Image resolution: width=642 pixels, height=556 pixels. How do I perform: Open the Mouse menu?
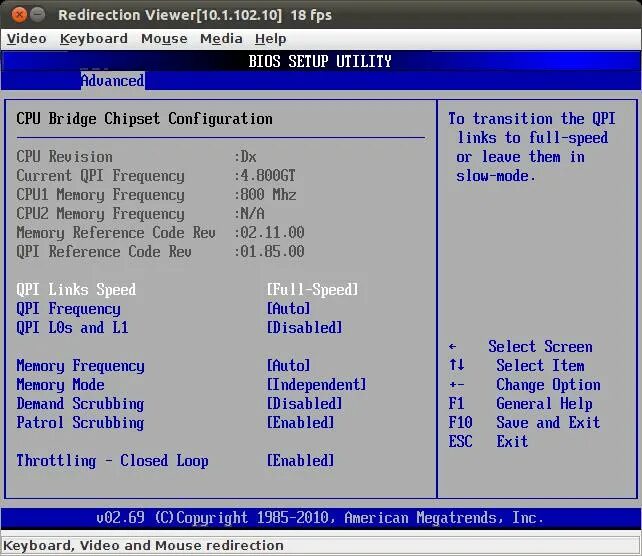tap(164, 39)
